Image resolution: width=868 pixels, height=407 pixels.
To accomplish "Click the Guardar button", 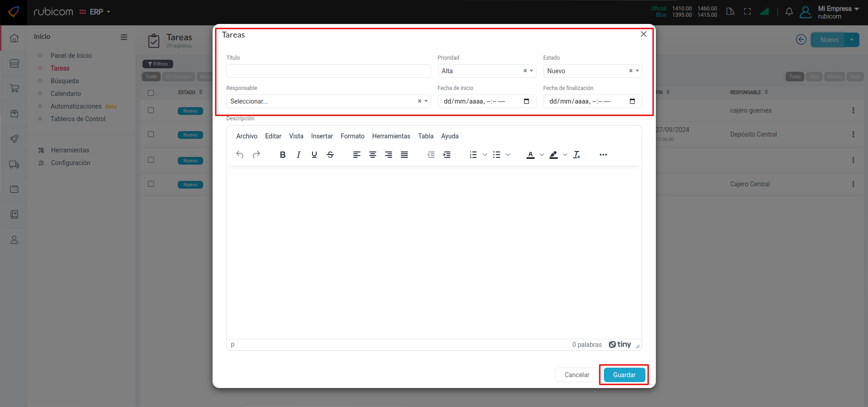I will click(x=623, y=374).
